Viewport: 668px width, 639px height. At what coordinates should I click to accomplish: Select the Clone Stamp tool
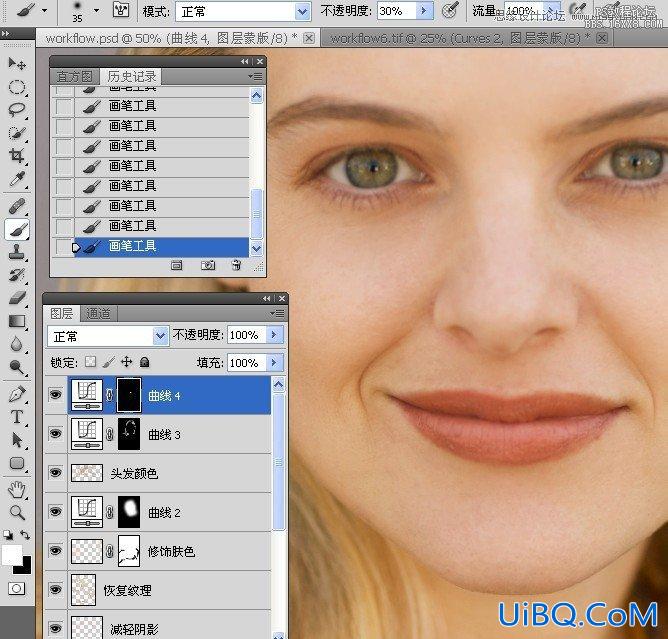click(17, 252)
